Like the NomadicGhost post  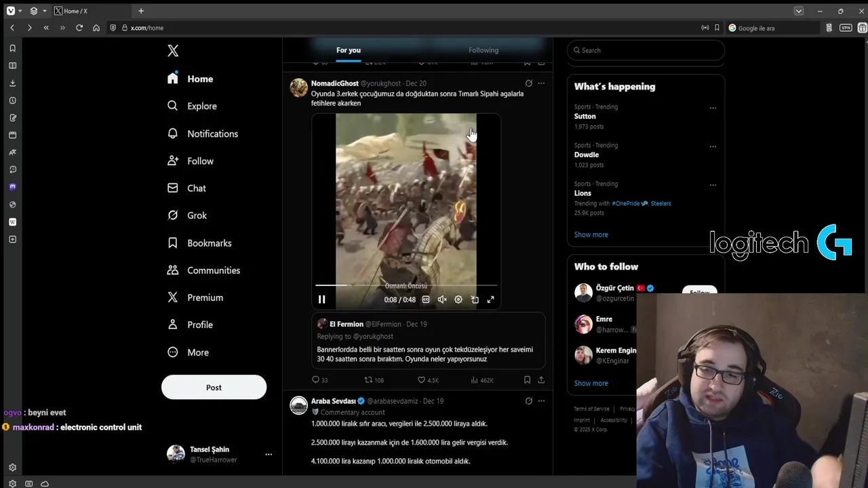pyautogui.click(x=428, y=380)
